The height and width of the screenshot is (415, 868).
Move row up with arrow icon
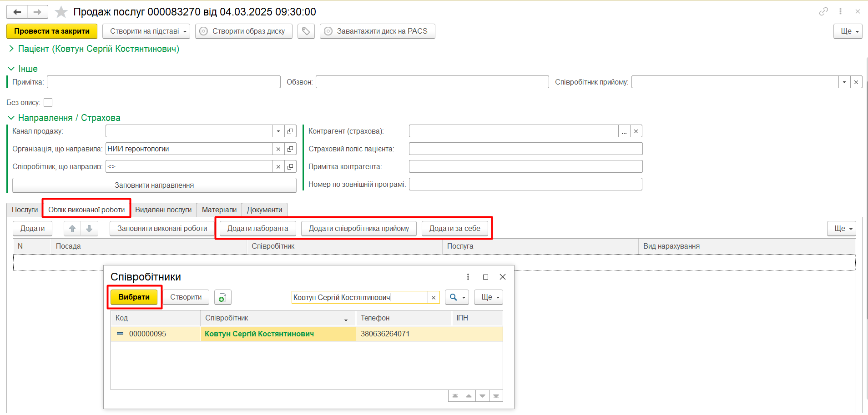point(72,229)
